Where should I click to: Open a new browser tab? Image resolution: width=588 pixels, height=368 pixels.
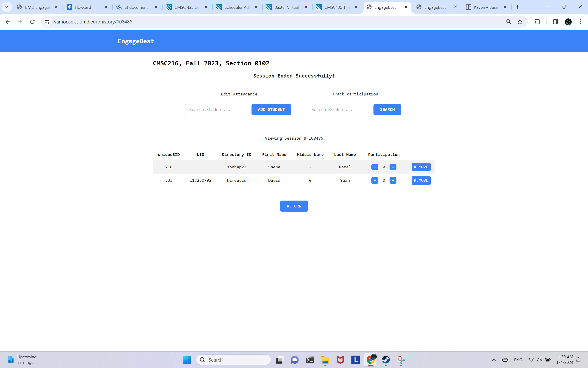point(517,7)
